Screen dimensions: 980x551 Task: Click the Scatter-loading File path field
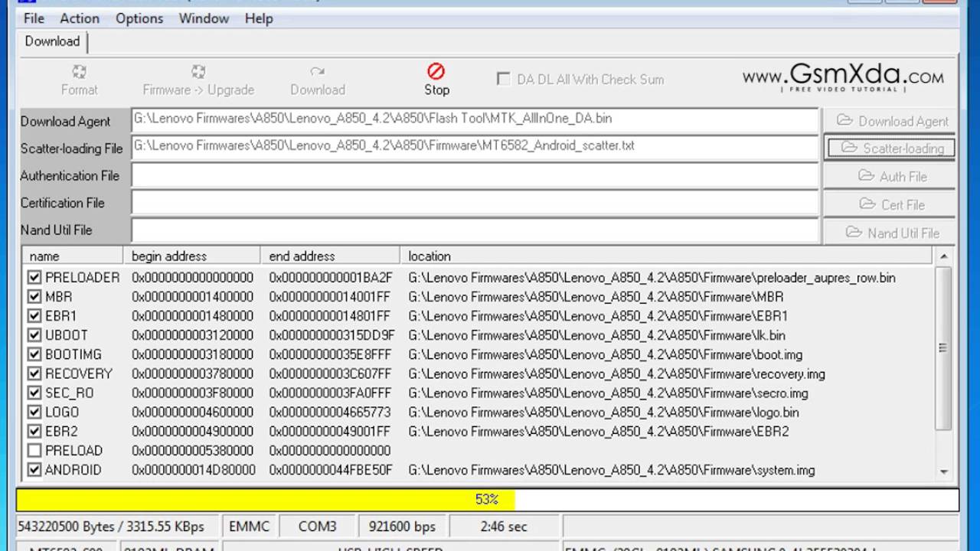click(475, 148)
